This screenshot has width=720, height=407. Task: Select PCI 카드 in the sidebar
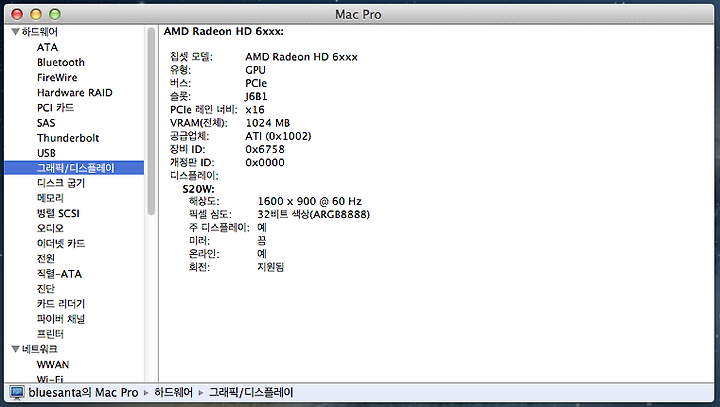(x=55, y=107)
